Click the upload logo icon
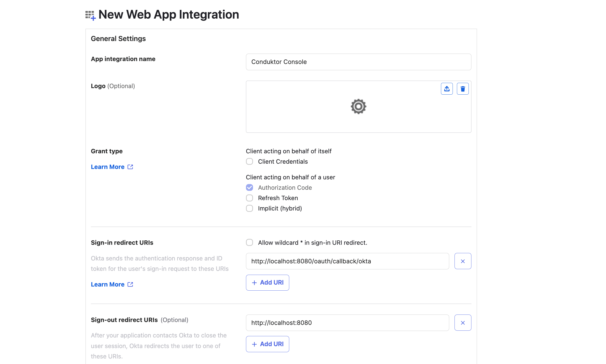 tap(447, 89)
